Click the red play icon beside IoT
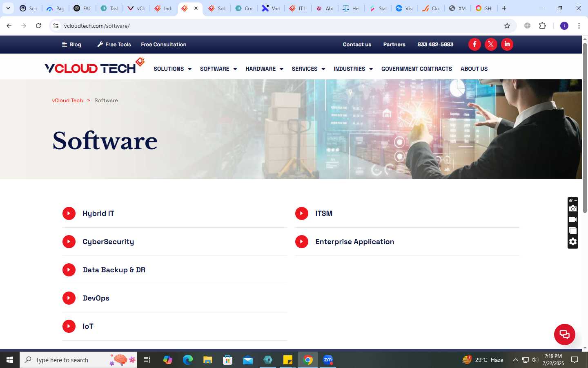 click(x=69, y=326)
